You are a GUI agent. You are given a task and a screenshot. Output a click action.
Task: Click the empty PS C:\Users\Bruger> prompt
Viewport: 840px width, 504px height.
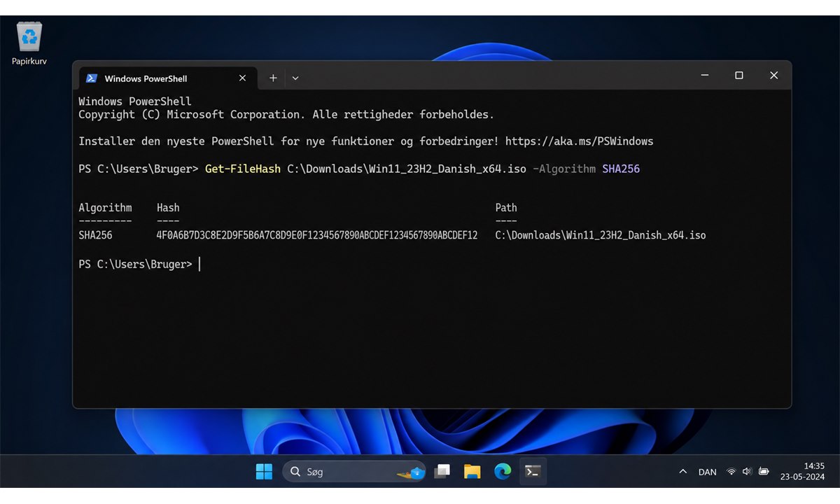click(x=135, y=265)
